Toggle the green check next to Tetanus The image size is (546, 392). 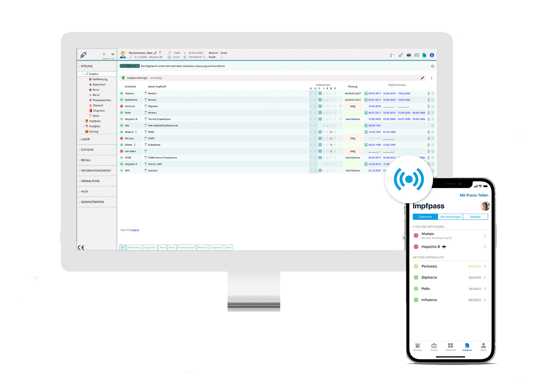coord(122,93)
